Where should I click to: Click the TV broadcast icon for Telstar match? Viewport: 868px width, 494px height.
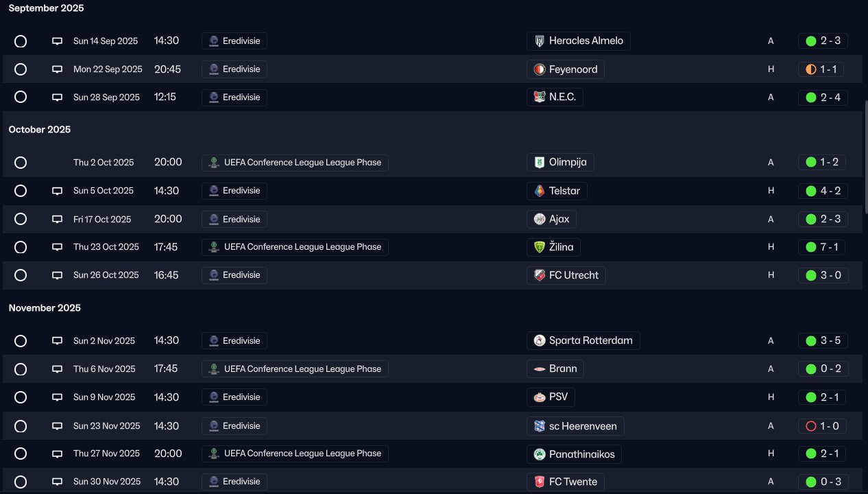coord(58,191)
